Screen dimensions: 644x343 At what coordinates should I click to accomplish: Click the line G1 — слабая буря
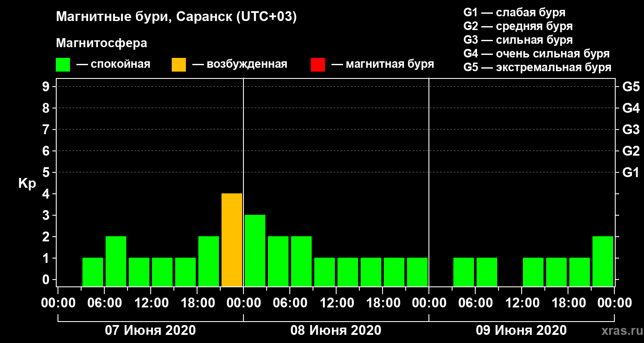514,12
